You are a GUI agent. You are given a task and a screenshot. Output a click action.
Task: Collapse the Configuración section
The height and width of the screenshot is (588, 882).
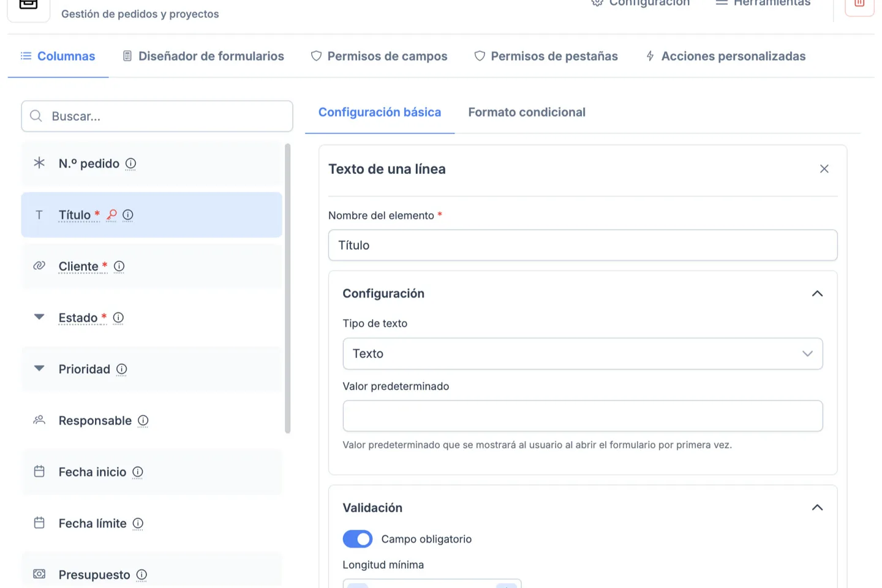point(817,293)
